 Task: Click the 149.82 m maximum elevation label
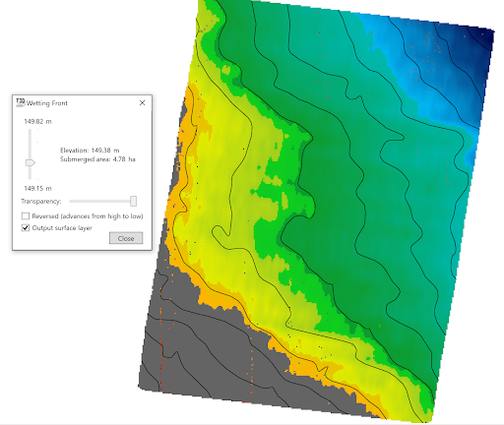click(37, 121)
